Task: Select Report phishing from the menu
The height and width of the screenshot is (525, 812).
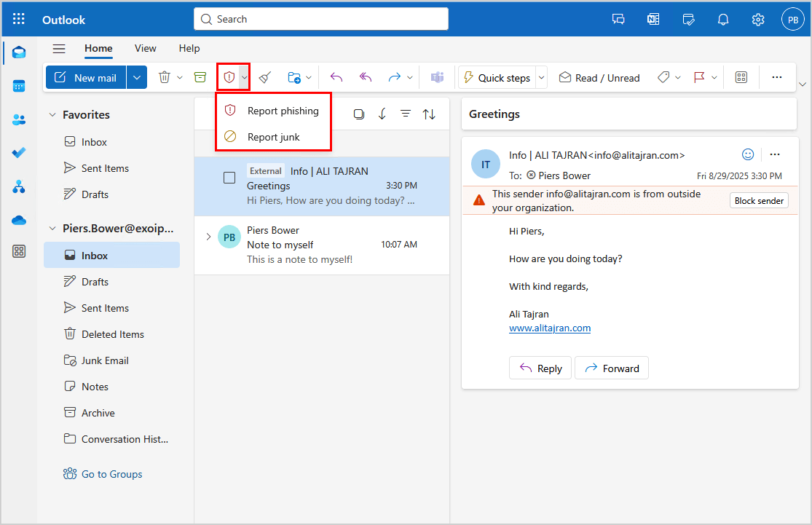Action: coord(283,111)
